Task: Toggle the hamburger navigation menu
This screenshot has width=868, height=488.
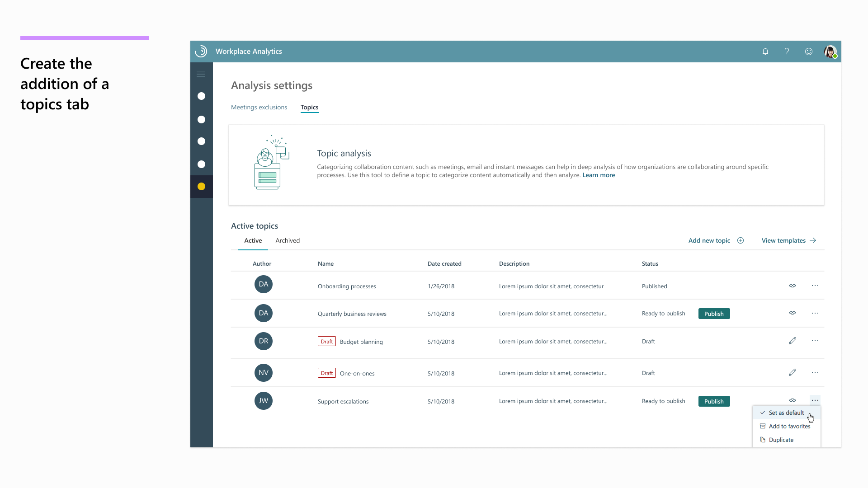Action: pyautogui.click(x=201, y=74)
